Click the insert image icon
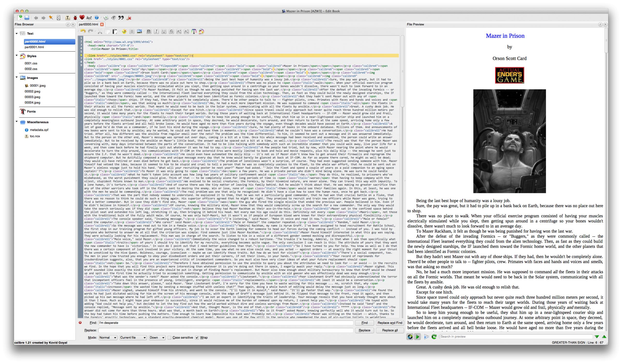Viewport: 622px width, 364px height. 140,31
